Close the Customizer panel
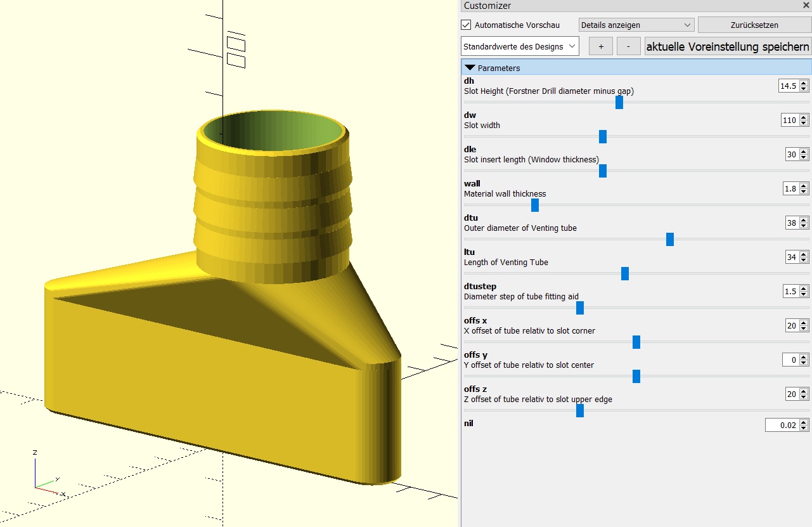812x527 pixels. (x=806, y=6)
